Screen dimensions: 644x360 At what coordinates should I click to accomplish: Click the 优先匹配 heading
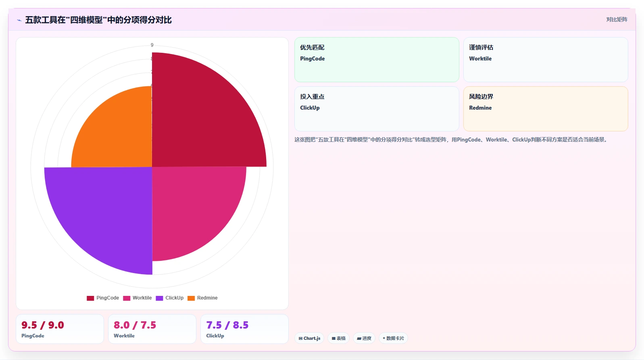pos(312,47)
